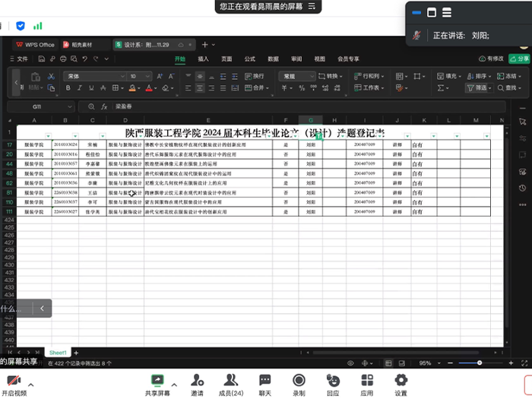
Task: Switch to the 插入 ribbon tab
Action: (x=203, y=59)
